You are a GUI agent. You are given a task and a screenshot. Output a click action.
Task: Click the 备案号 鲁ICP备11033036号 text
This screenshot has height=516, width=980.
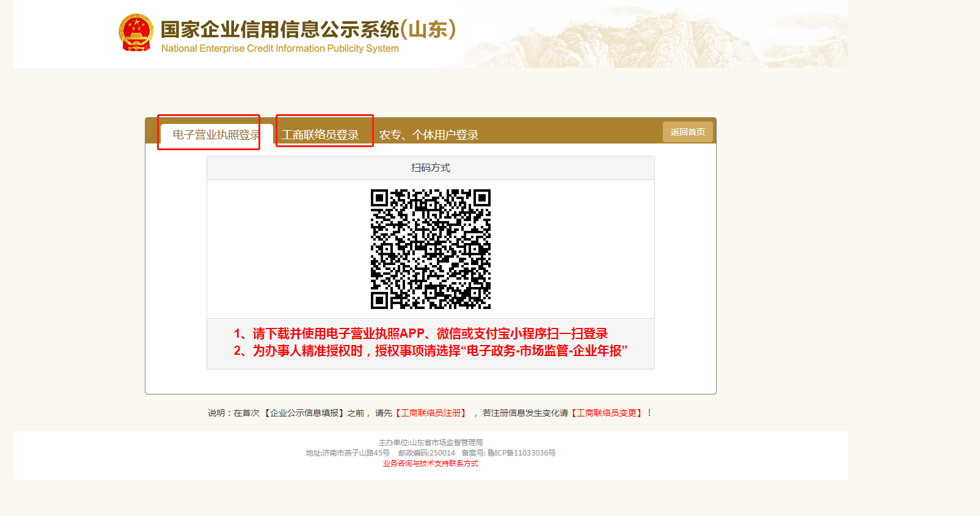pyautogui.click(x=508, y=452)
